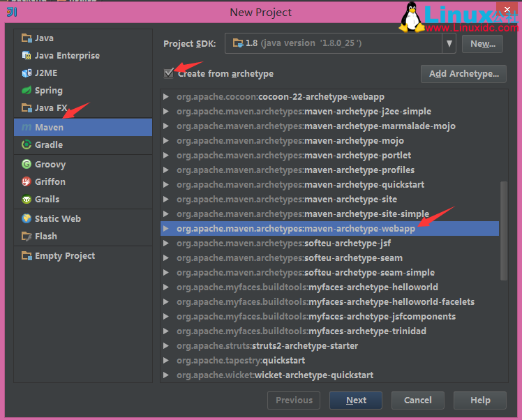Expand the selected maven-archetype-webapp node
This screenshot has width=522, height=420.
tap(165, 229)
